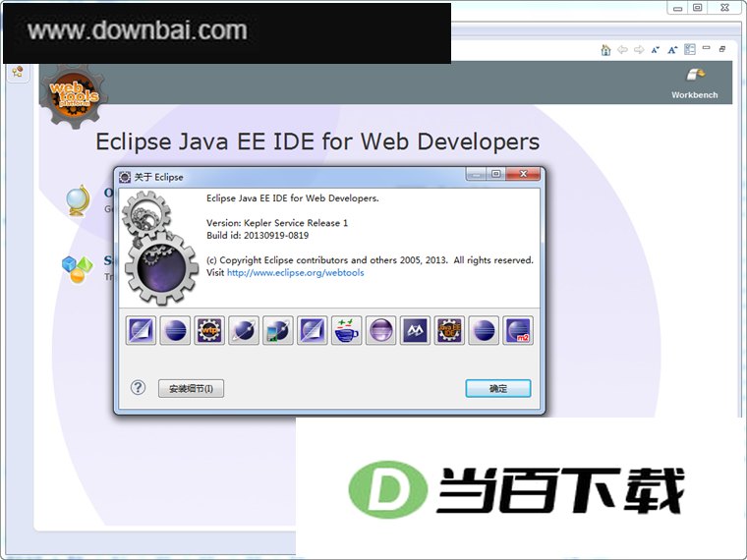
Task: Click the 关于 Eclipse title text
Action: tap(158, 177)
